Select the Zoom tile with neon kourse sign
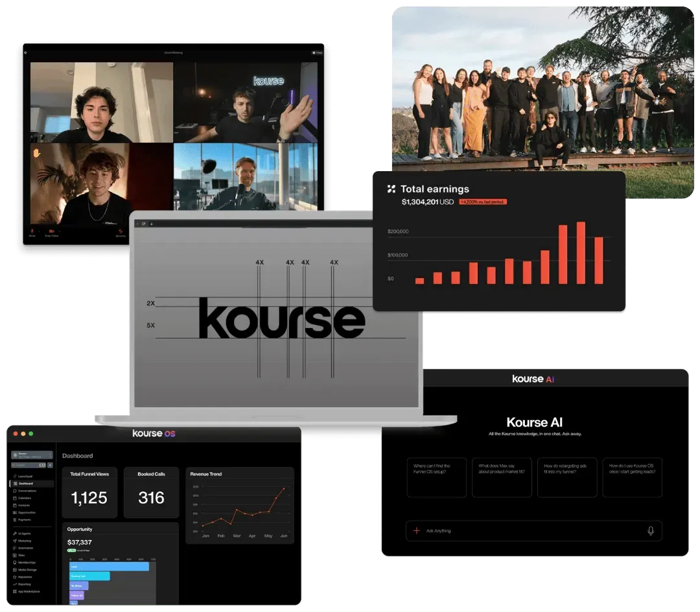Screen dimensions: 700x612 (246, 102)
